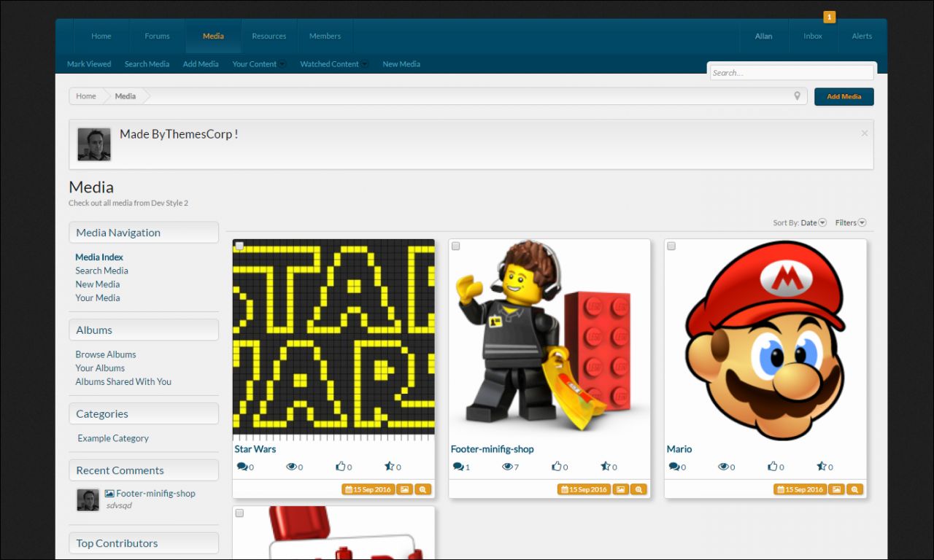Viewport: 934px width, 560px height.
Task: Open the Mario face thumbnail
Action: point(765,340)
